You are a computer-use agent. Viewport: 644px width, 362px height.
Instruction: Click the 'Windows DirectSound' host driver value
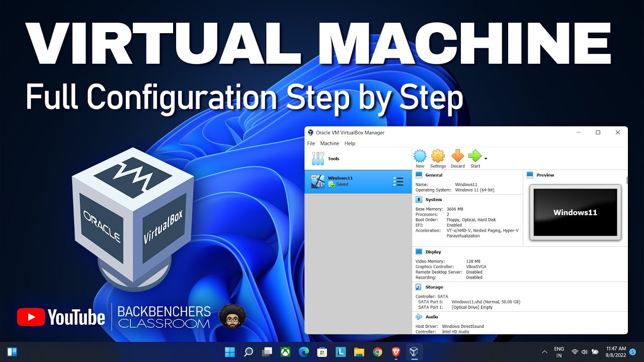click(463, 326)
